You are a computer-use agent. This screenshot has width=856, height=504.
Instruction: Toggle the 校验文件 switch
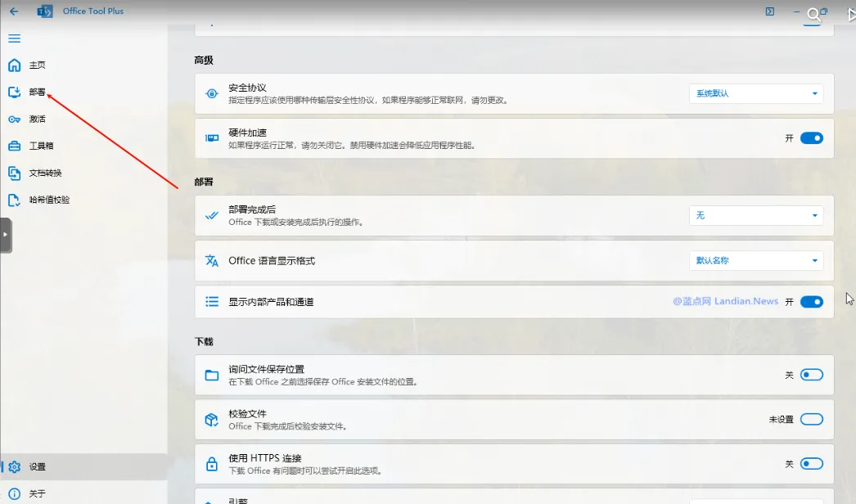(811, 420)
